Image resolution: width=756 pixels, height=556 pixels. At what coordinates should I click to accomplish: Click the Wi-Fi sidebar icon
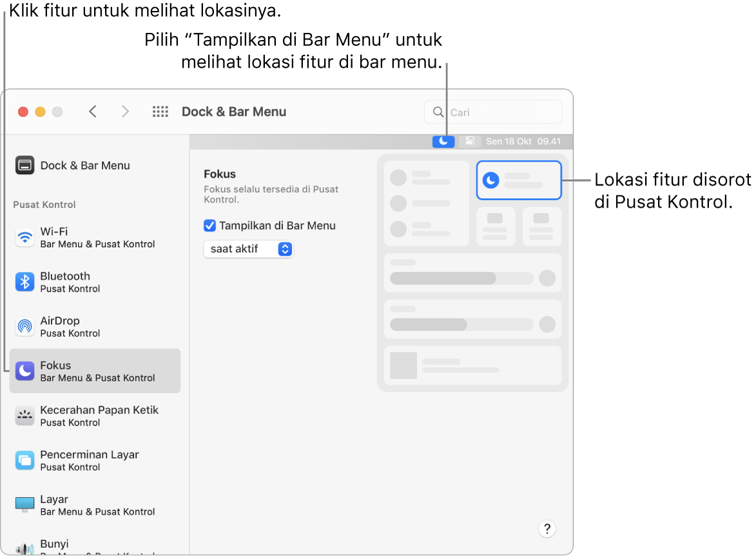point(24,237)
